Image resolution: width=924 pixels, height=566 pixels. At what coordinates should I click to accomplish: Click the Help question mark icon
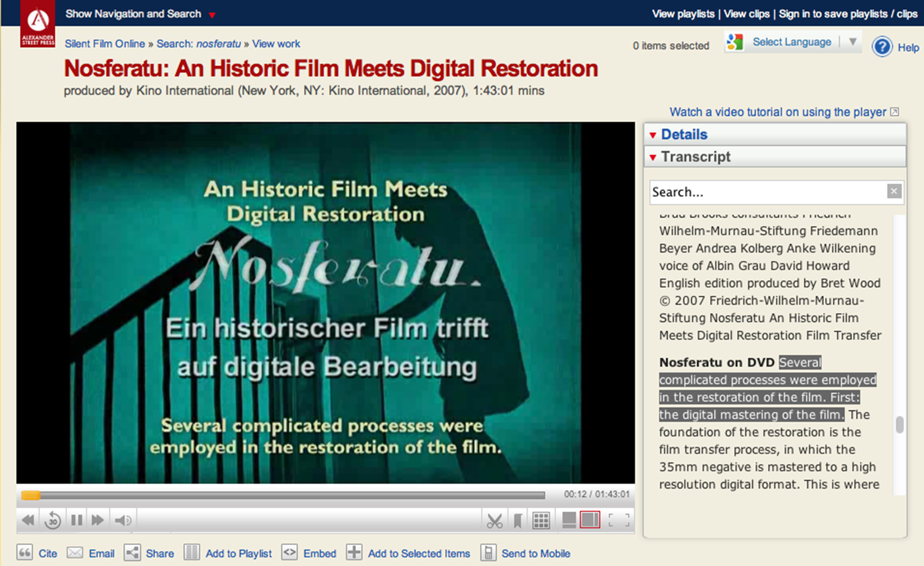click(x=882, y=47)
